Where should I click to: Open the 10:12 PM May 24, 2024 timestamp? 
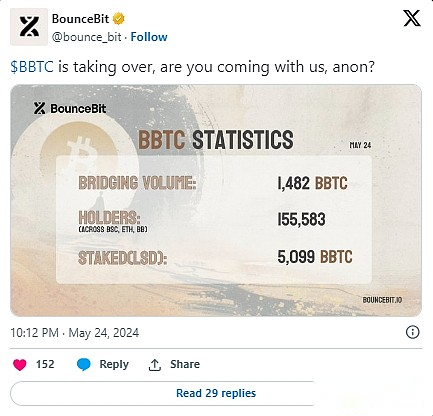point(75,333)
